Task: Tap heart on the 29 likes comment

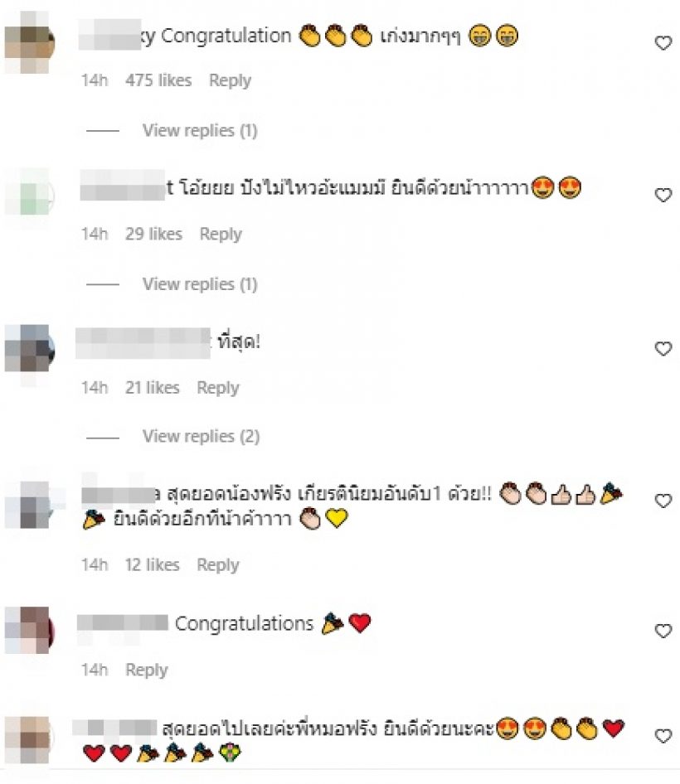Action: 663,195
